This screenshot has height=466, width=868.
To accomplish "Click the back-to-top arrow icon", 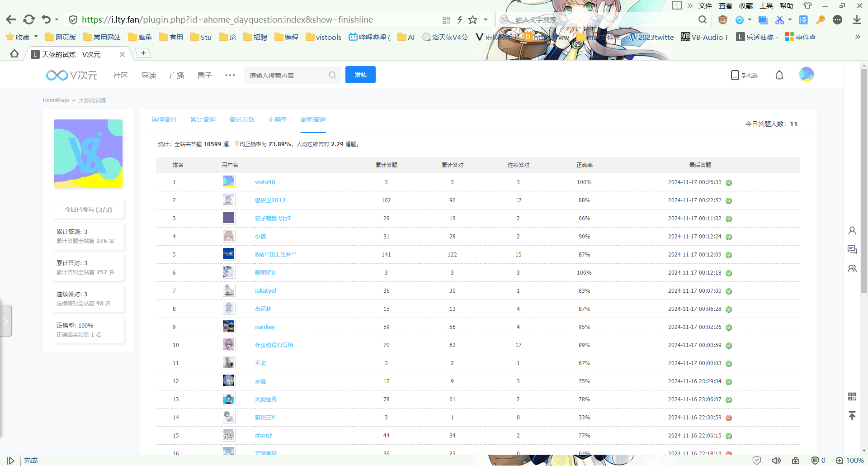I will coord(852,415).
